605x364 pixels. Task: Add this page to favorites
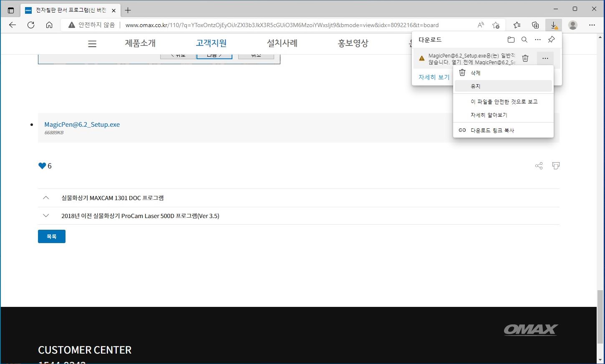(496, 25)
